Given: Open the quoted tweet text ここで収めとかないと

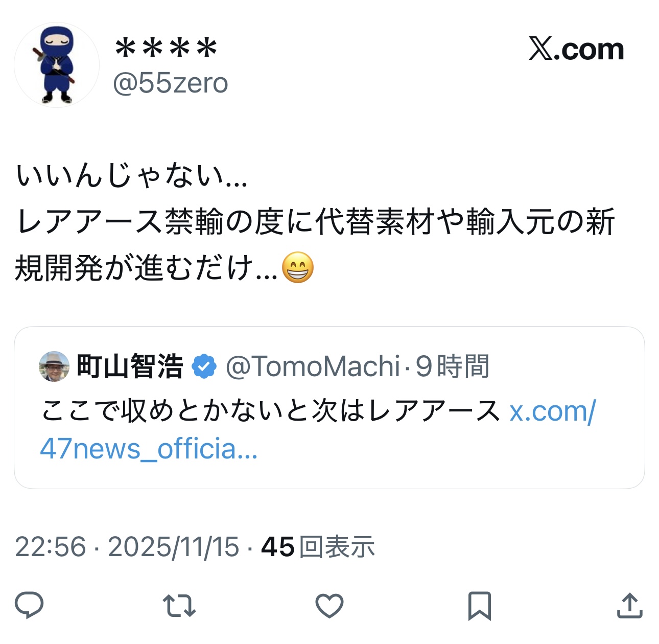Looking at the screenshot, I should coord(270,411).
